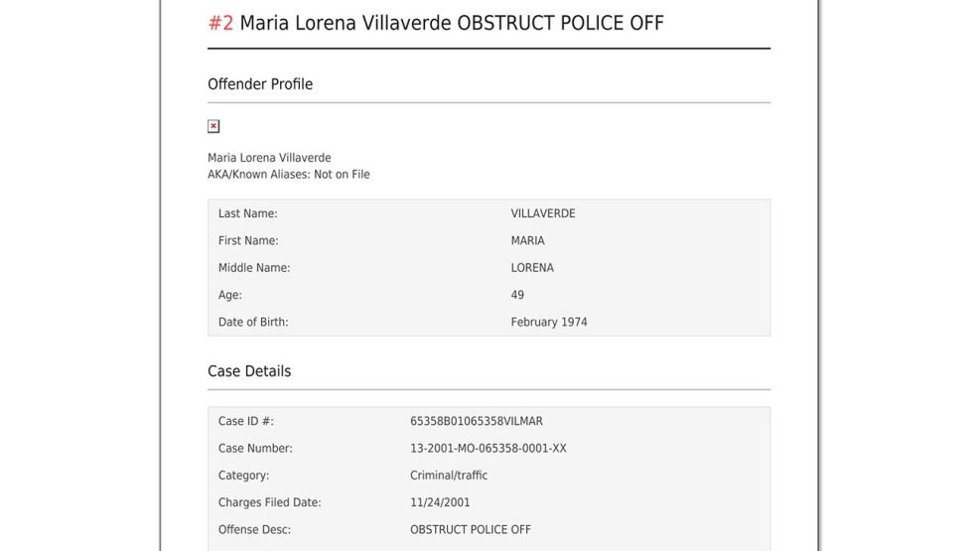Click the Case ID value 65358B01065358VILMAR
The width and height of the screenshot is (980, 551).
click(x=477, y=421)
